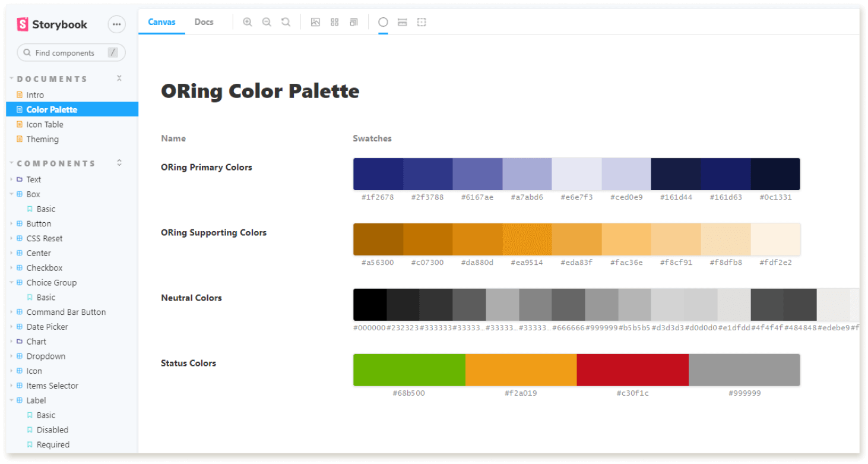Click the gray #999999 status swatch
The height and width of the screenshot is (464, 868).
745,370
